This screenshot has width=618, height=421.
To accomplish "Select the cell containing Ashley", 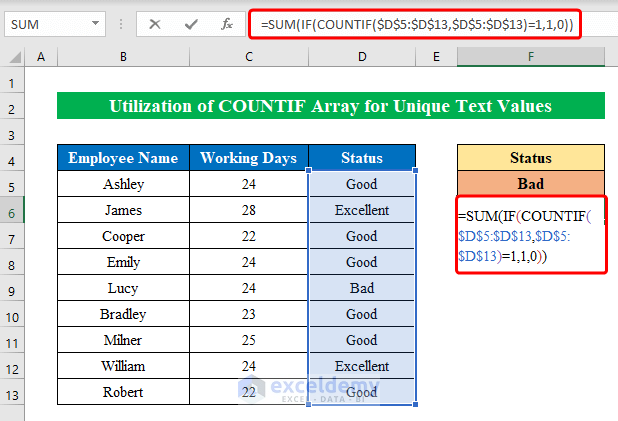I will pyautogui.click(x=122, y=184).
